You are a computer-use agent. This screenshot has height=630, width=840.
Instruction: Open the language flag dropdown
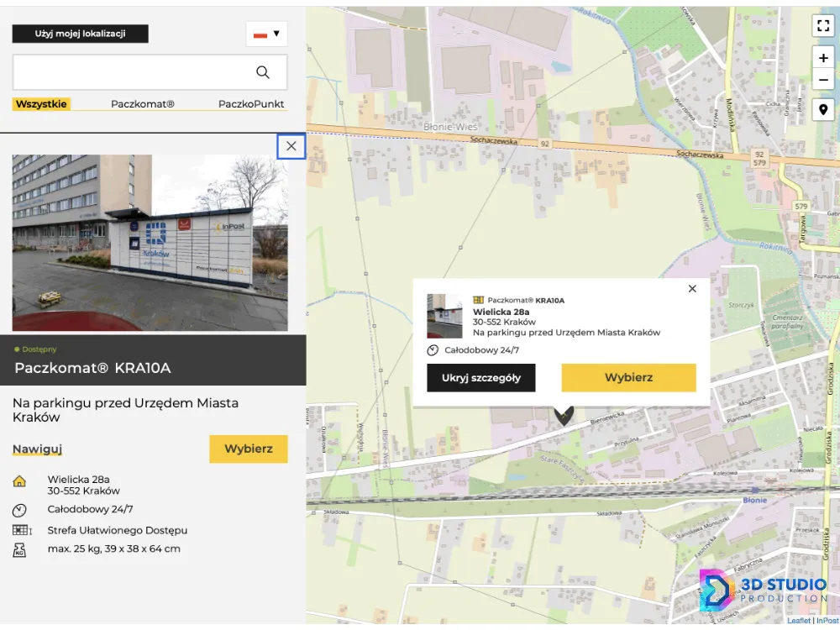(x=266, y=34)
